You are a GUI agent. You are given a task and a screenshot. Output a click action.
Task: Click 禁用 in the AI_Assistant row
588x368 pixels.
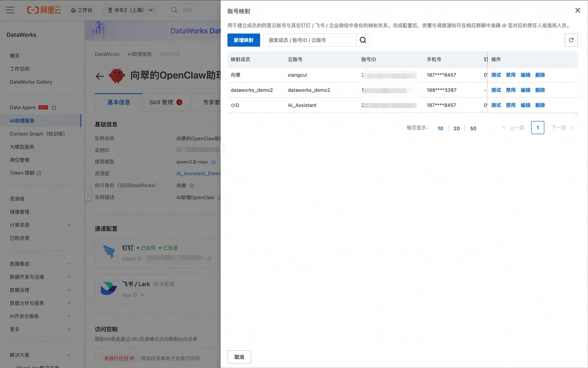[511, 105]
